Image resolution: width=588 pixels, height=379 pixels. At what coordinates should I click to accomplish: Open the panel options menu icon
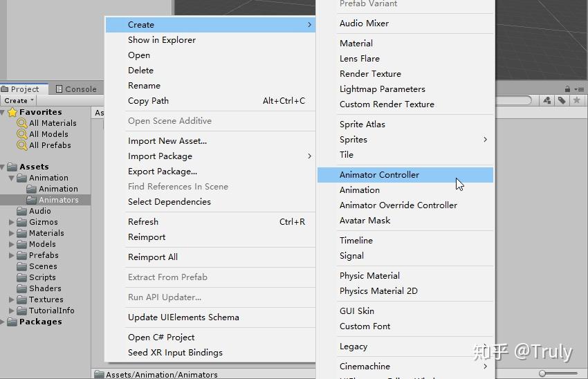[x=579, y=89]
